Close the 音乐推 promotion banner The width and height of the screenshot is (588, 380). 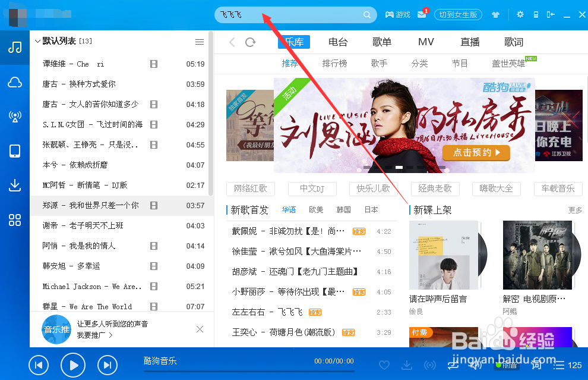tap(200, 329)
